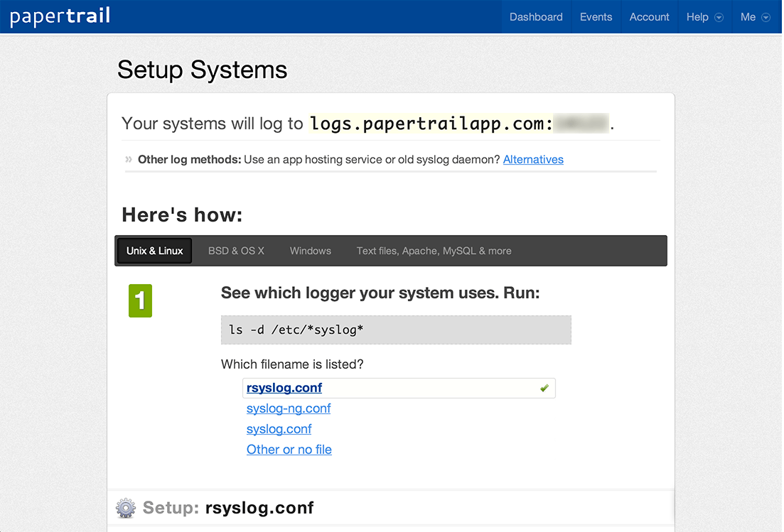Click the green checkmark next to rsyslog.conf
Screen dimensions: 784x532
point(544,388)
